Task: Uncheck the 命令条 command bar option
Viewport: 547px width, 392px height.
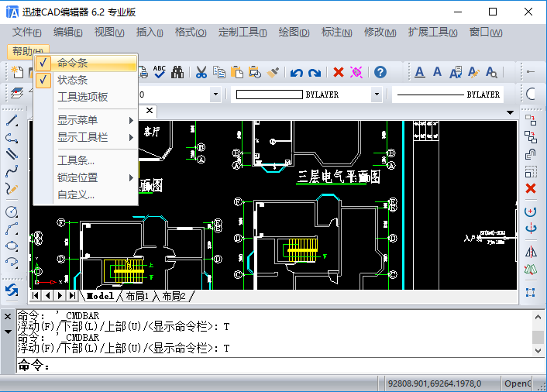Action: click(x=85, y=63)
